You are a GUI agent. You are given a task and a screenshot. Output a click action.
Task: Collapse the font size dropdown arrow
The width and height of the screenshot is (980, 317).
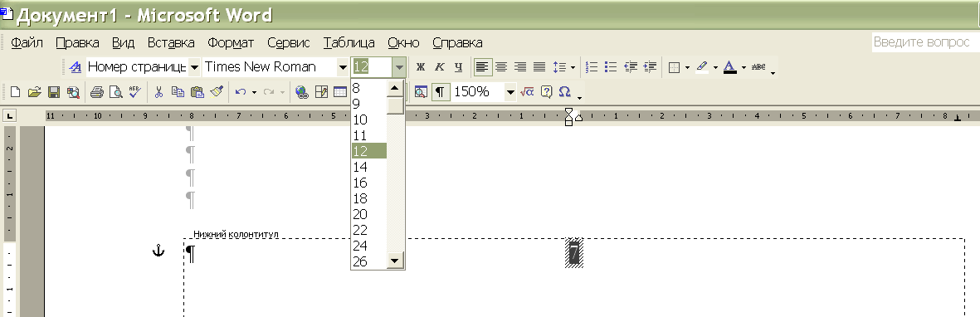(x=399, y=67)
